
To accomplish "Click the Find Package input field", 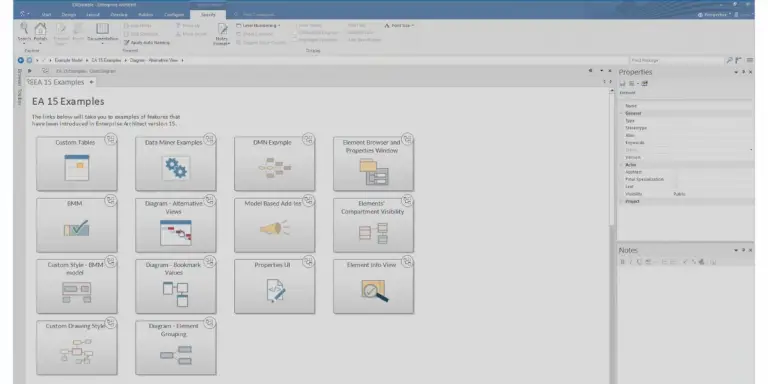I will click(x=676, y=60).
